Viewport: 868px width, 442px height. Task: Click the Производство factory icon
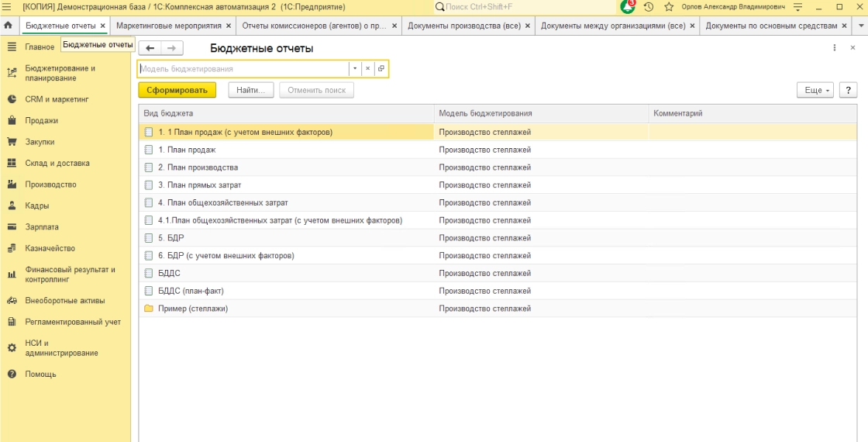[12, 184]
